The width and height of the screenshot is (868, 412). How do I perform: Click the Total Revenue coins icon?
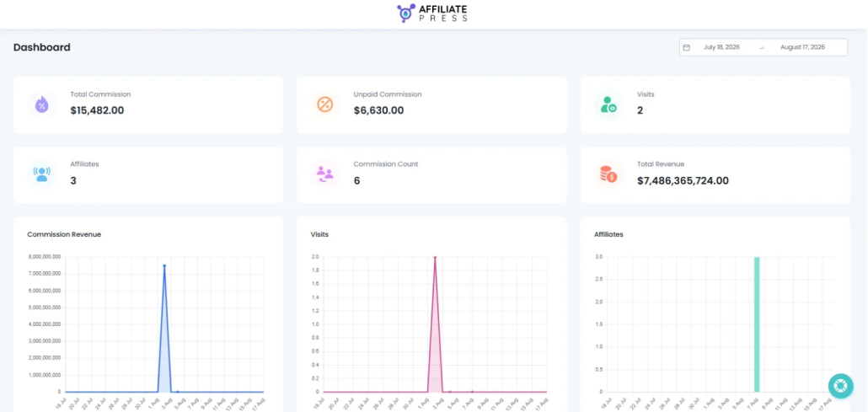608,174
